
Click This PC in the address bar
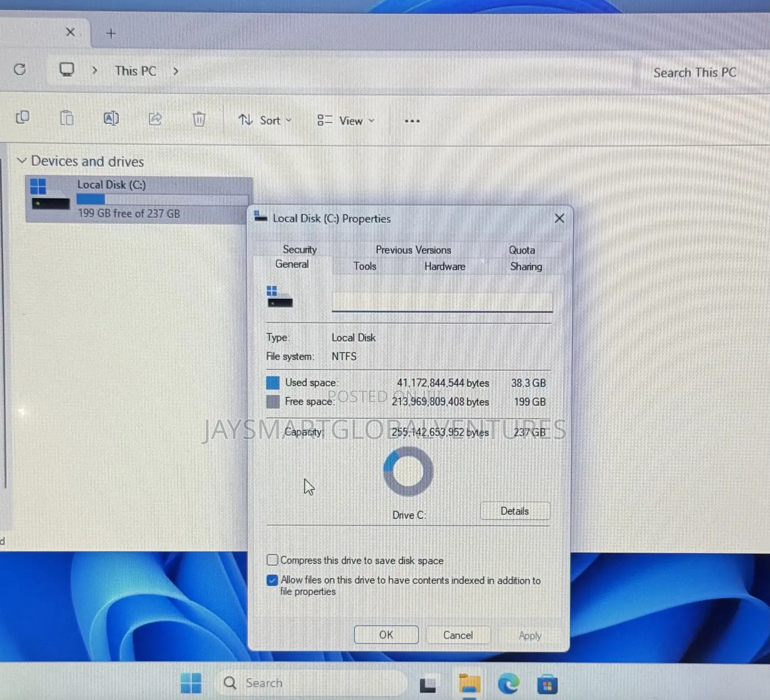coord(135,71)
